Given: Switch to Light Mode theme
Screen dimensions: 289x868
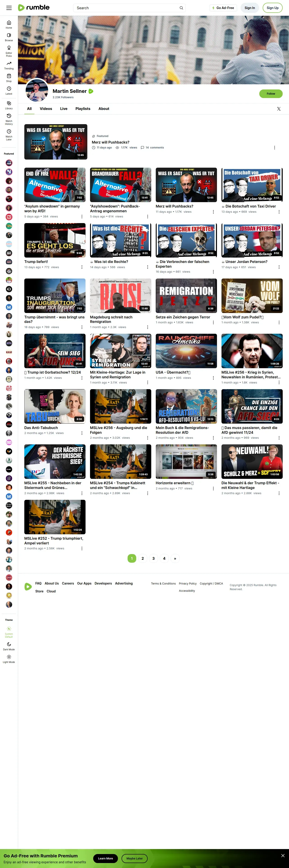Looking at the screenshot, I should 9,659.
